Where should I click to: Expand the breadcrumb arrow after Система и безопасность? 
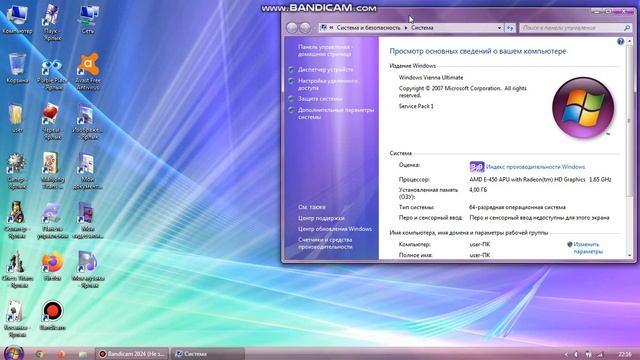click(406, 28)
